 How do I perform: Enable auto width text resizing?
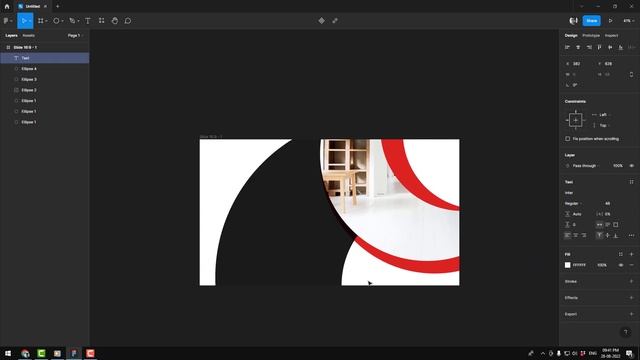click(599, 224)
